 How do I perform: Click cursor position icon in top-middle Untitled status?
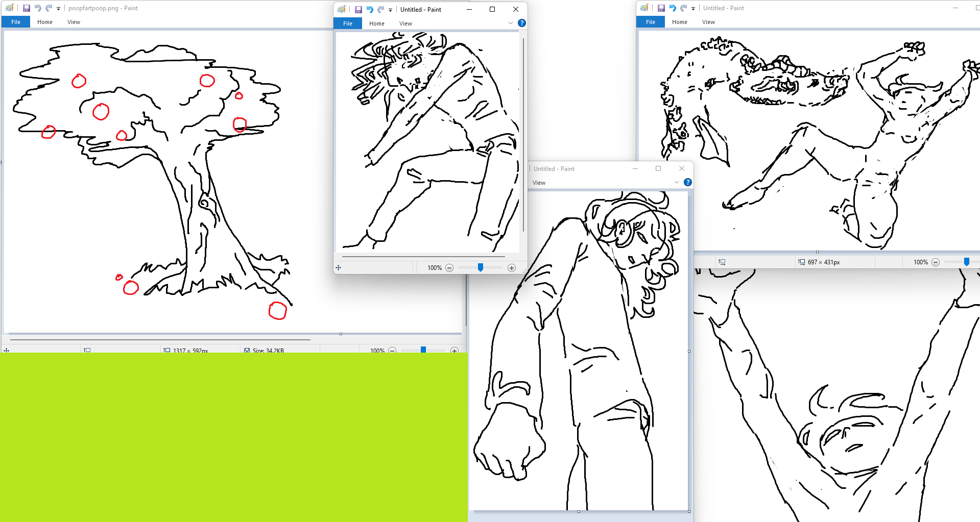[x=338, y=268]
